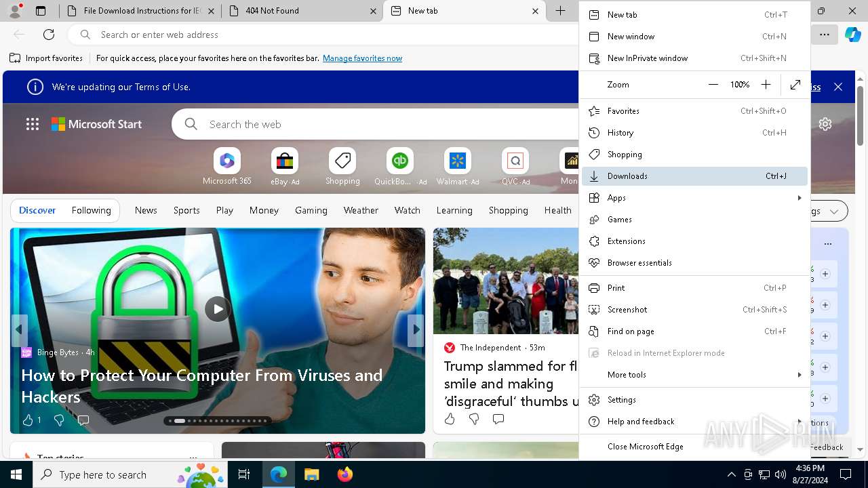
Task: Open Games menu entry
Action: click(694, 220)
